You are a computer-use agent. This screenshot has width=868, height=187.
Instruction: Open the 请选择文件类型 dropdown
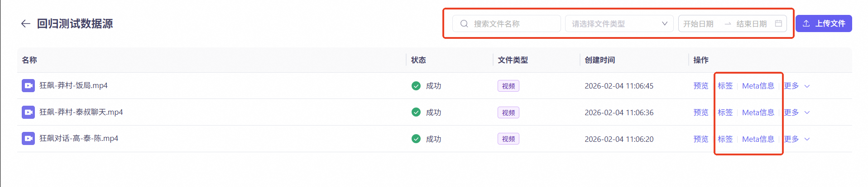coord(619,23)
